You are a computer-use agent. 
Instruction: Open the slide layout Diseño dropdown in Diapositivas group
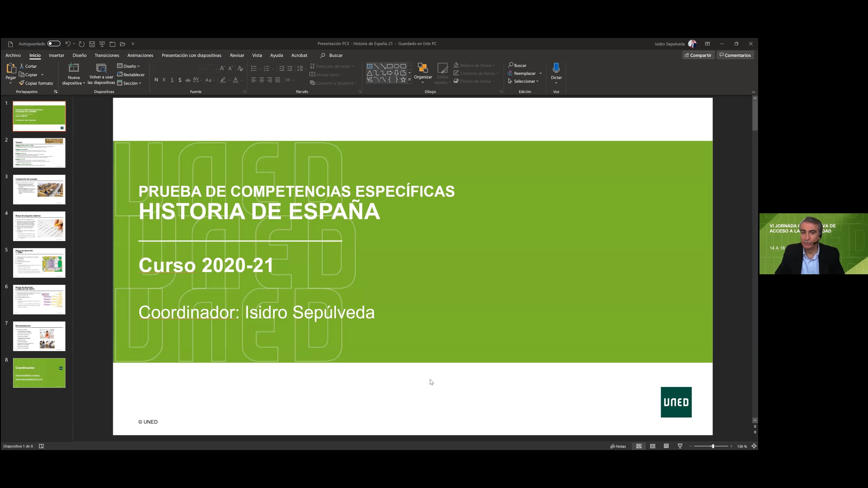pyautogui.click(x=128, y=66)
